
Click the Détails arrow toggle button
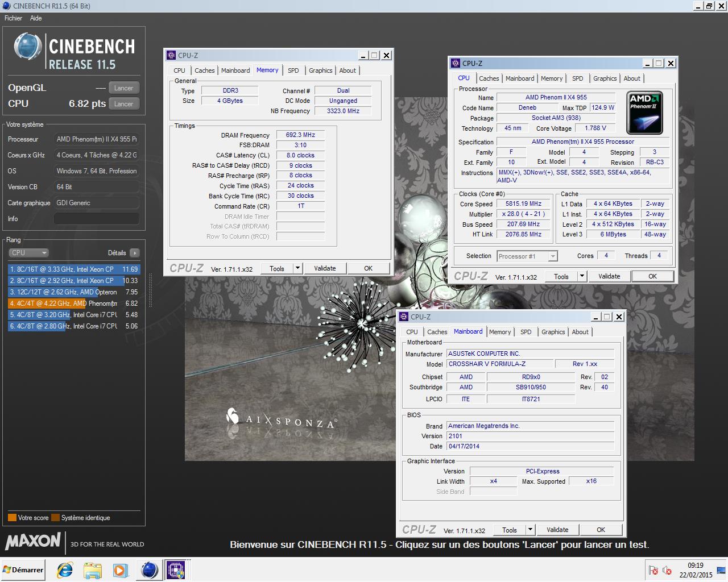click(x=135, y=253)
